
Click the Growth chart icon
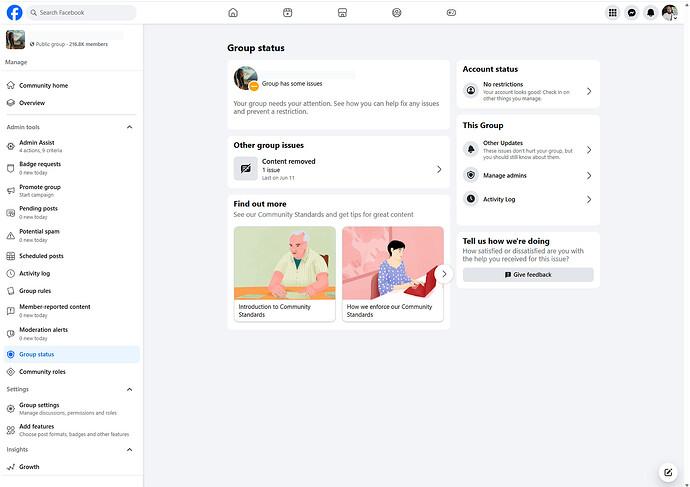[x=11, y=467]
